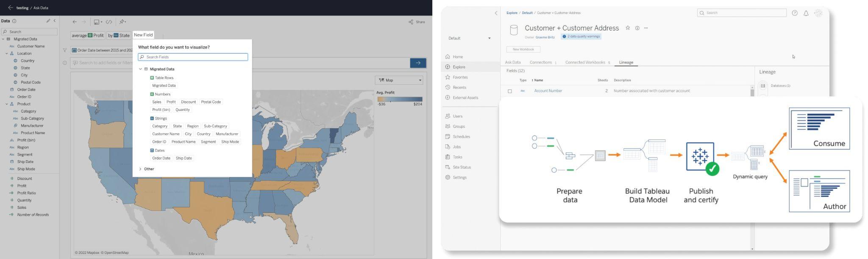Click the pencil edit icon in Data pane
868x259 pixels.
[x=48, y=21]
